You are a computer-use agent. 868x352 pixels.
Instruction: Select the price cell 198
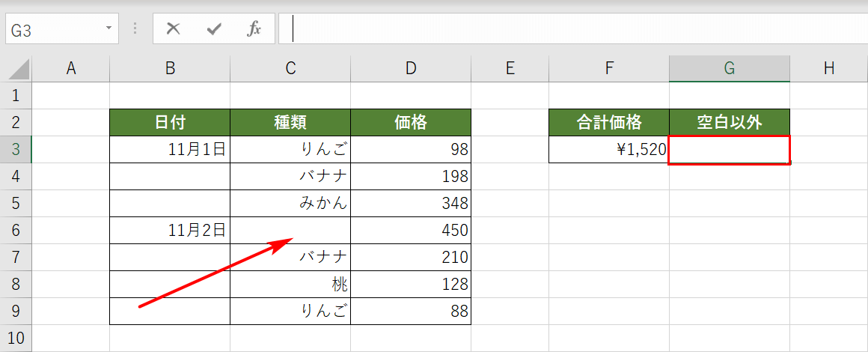(411, 176)
